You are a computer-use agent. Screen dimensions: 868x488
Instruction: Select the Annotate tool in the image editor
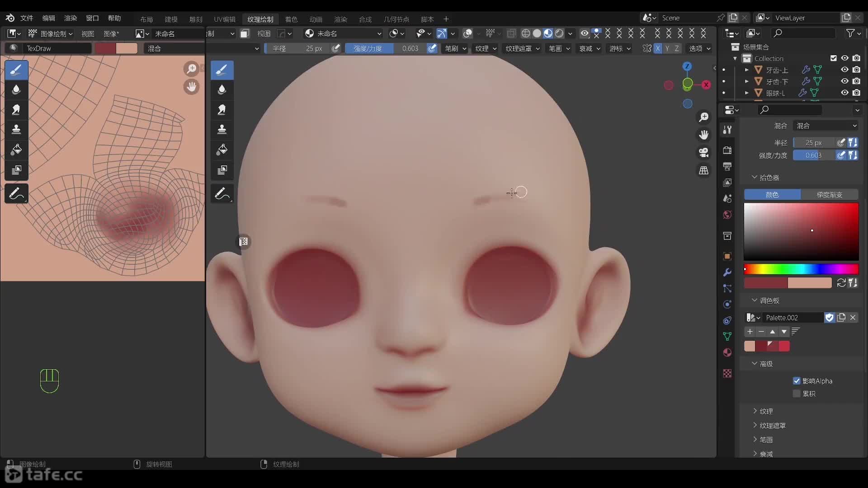pos(16,194)
